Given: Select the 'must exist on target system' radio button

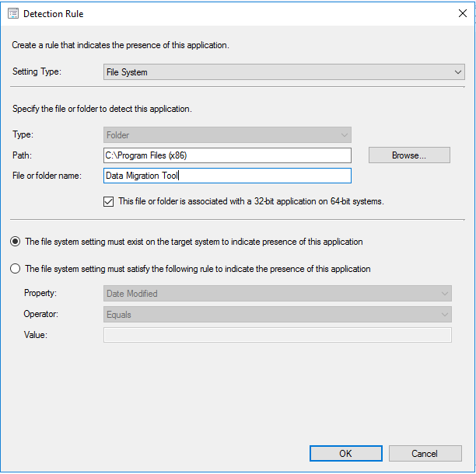Looking at the screenshot, I should (x=16, y=242).
